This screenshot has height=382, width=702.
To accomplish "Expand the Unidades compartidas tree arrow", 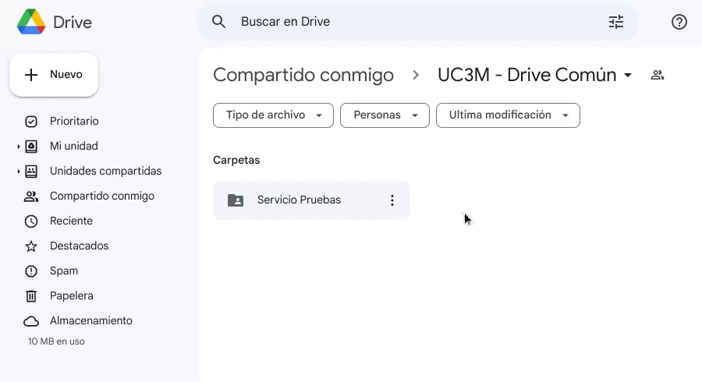I will (18, 172).
